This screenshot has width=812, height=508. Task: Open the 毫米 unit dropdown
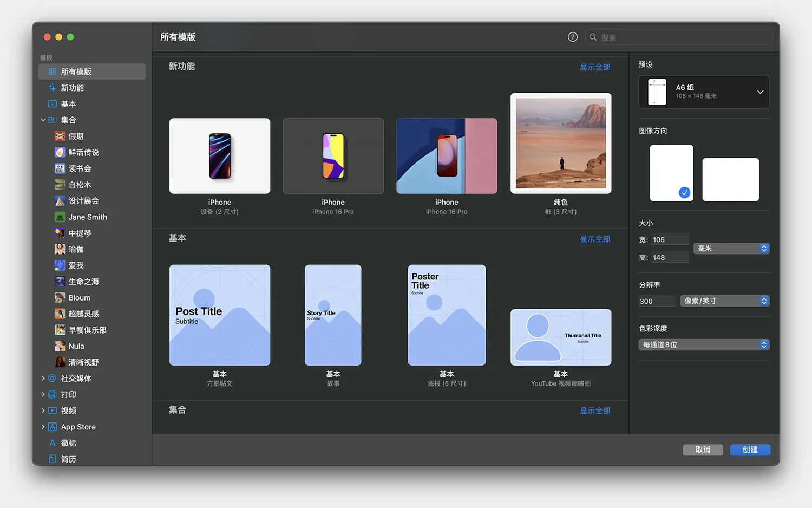pos(731,249)
